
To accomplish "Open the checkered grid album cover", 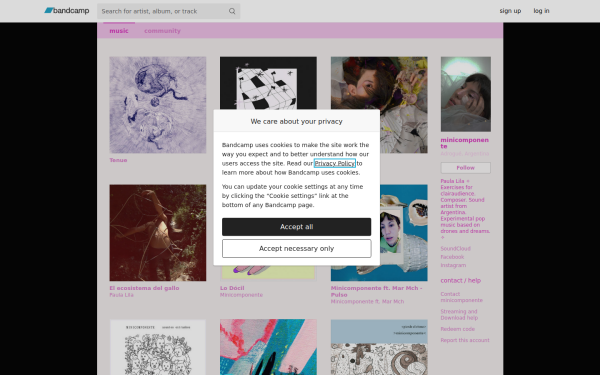I will coord(268,83).
